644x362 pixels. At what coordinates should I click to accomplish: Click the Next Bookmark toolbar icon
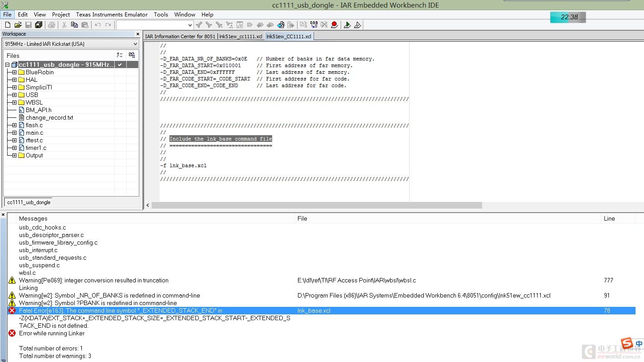click(x=270, y=25)
